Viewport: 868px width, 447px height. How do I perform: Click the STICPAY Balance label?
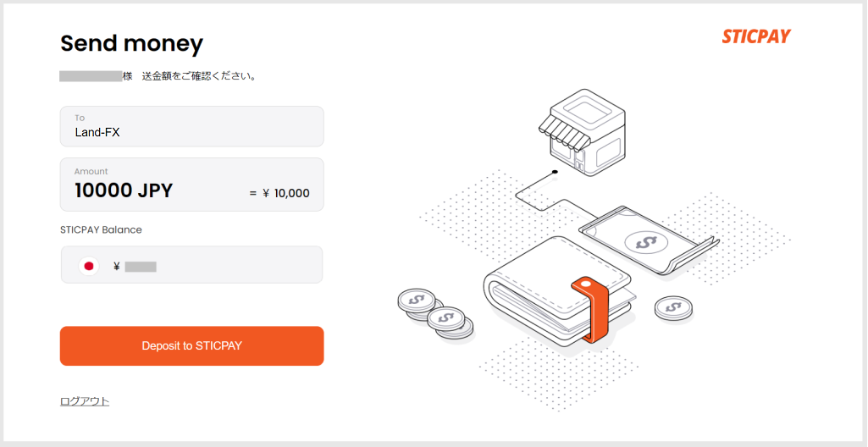pos(101,229)
